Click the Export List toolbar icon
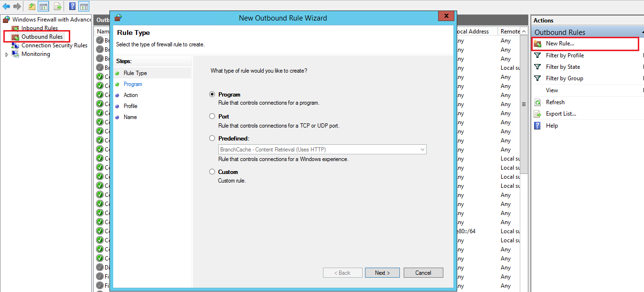The image size is (644, 292). (57, 7)
